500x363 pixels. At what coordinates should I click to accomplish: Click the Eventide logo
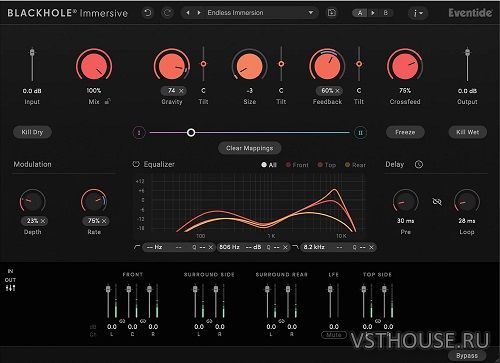(470, 13)
